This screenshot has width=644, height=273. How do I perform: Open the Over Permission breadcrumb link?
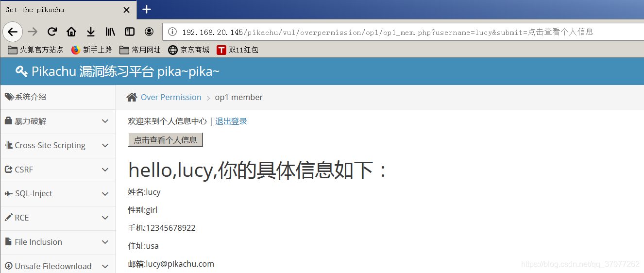click(x=171, y=97)
